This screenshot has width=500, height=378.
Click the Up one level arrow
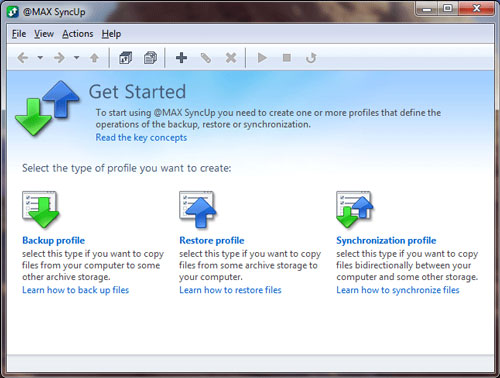(94, 58)
